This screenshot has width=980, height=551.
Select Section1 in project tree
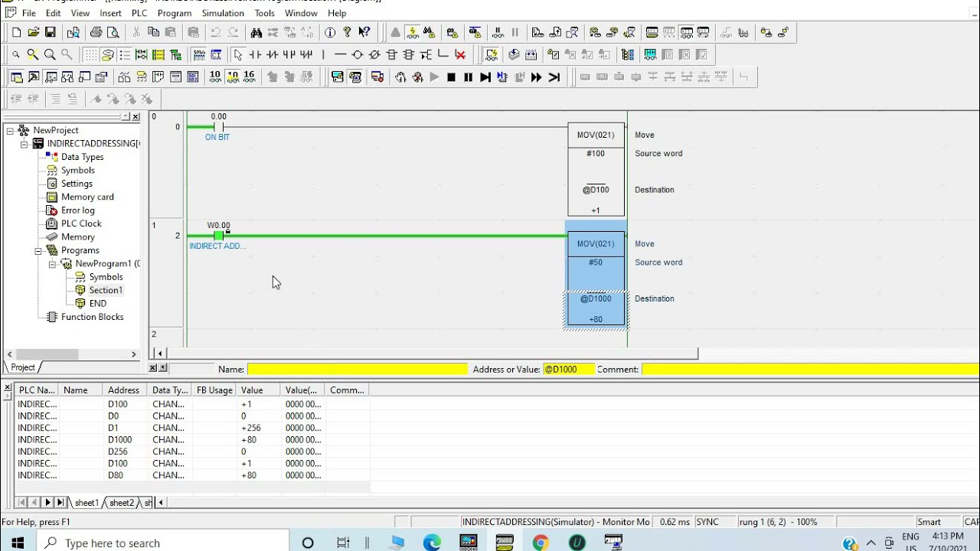(x=106, y=290)
